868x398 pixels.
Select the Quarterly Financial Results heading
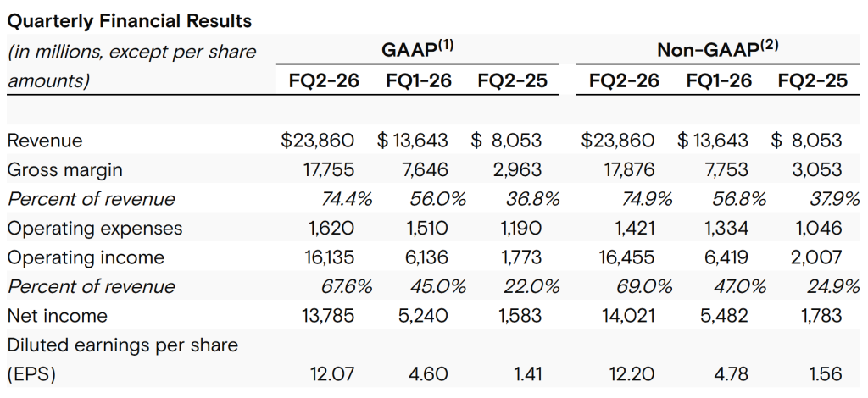tap(129, 19)
